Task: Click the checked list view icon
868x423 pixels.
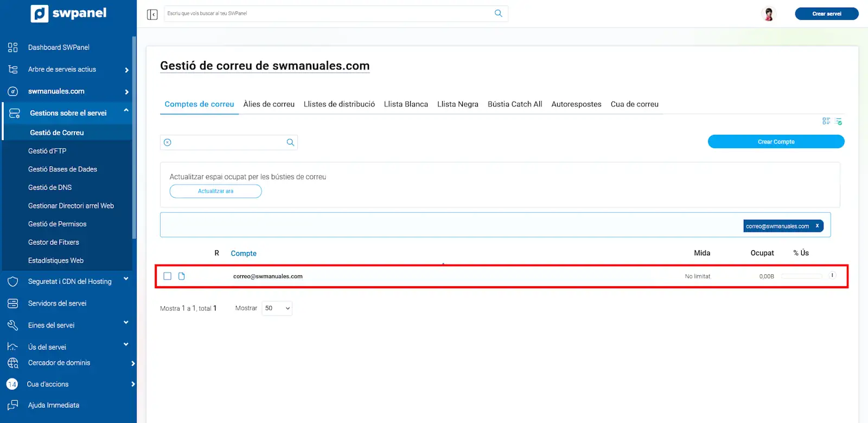Action: coord(839,122)
